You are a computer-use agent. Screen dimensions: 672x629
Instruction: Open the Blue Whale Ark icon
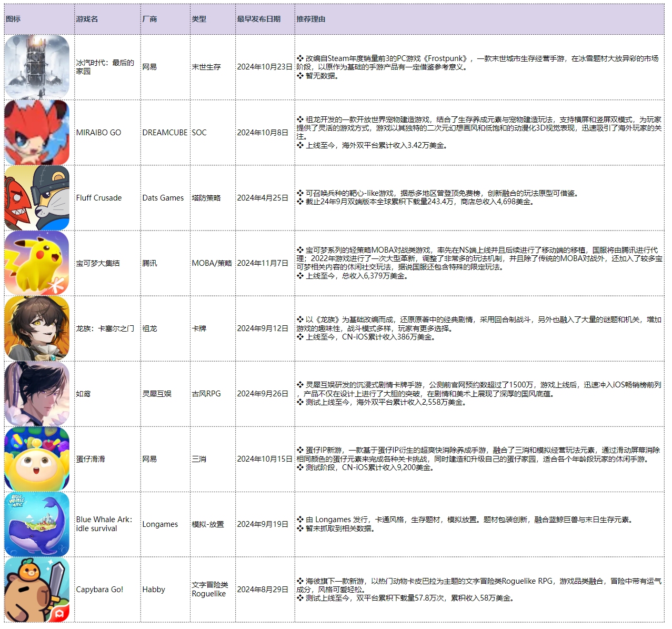[37, 524]
